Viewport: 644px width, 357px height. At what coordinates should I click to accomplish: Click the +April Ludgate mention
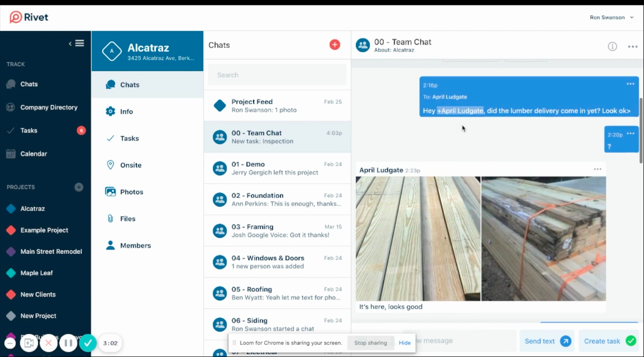pyautogui.click(x=460, y=111)
